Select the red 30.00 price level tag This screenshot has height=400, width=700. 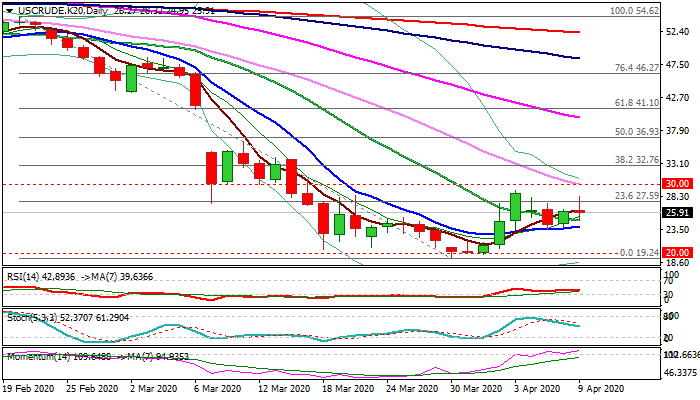pos(679,183)
